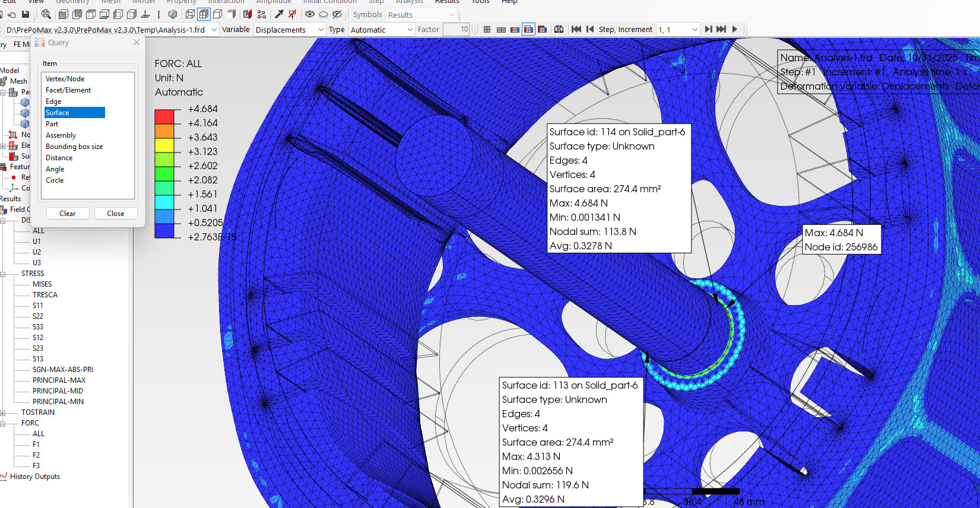Collapse the STRESS tree node

pyautogui.click(x=3, y=274)
